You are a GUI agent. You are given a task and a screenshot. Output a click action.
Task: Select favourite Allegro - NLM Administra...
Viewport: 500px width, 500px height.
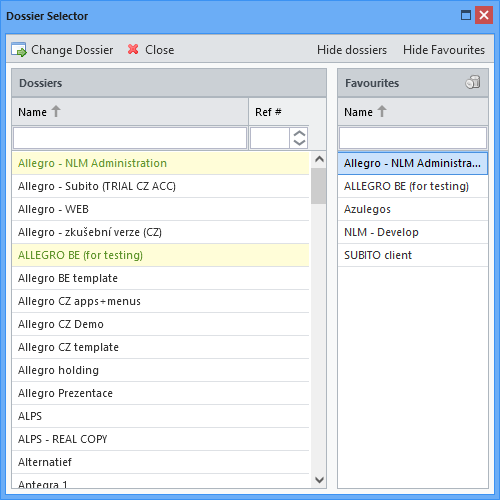tap(413, 163)
